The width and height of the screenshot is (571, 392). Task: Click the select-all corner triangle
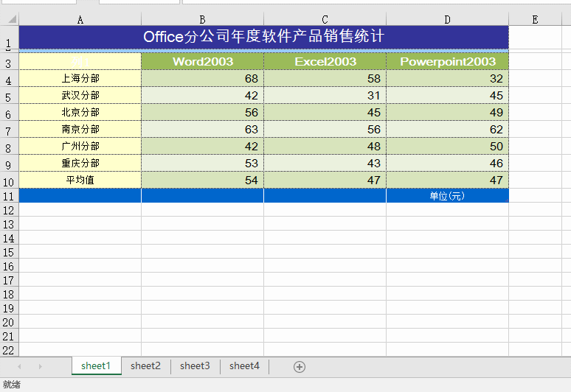click(x=12, y=19)
